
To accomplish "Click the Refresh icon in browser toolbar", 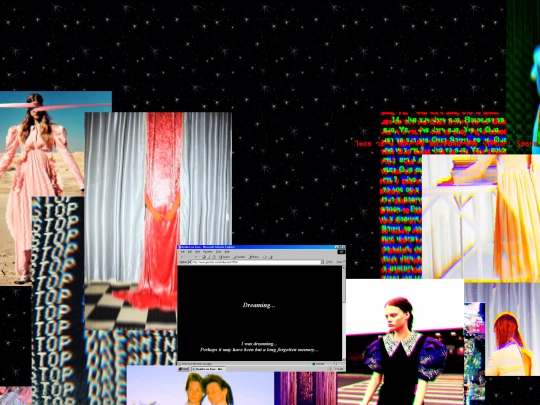I will coord(209,257).
